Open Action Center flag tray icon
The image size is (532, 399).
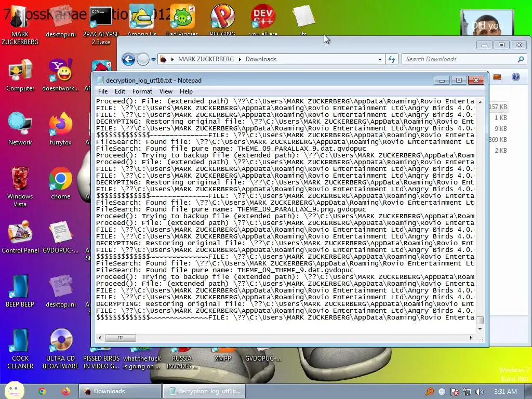(x=454, y=392)
